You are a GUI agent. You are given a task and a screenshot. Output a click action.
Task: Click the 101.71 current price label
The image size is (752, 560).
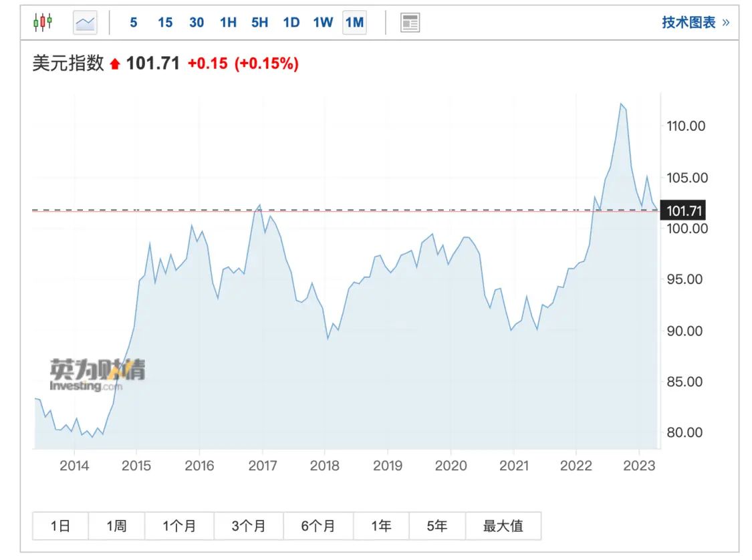click(683, 211)
